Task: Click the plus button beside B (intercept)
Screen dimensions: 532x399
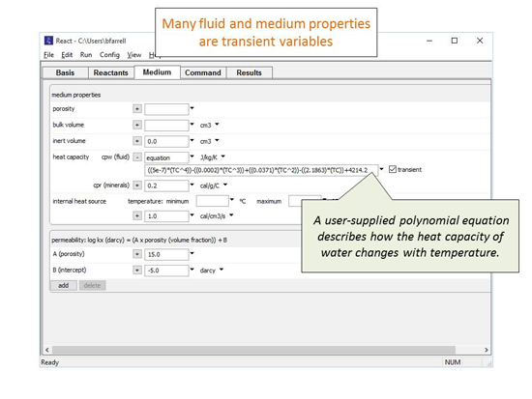Action: (137, 271)
